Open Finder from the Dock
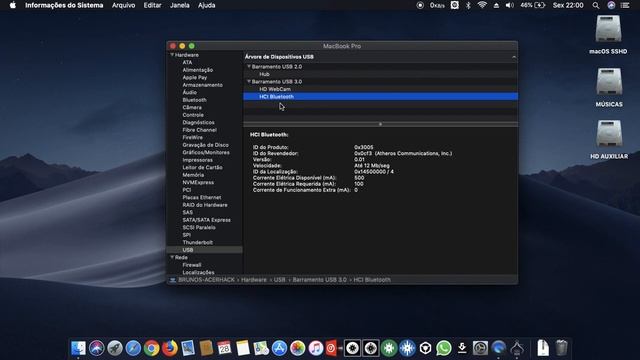The height and width of the screenshot is (360, 640). 78,348
